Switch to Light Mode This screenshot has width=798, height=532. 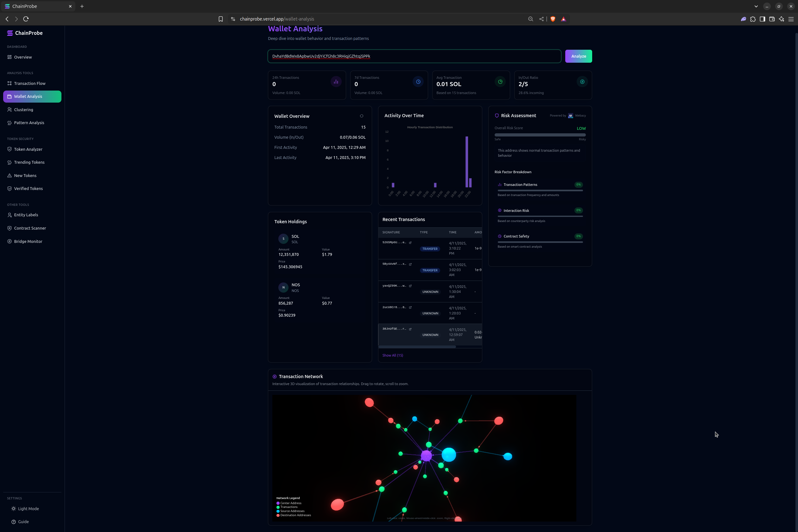click(32, 509)
